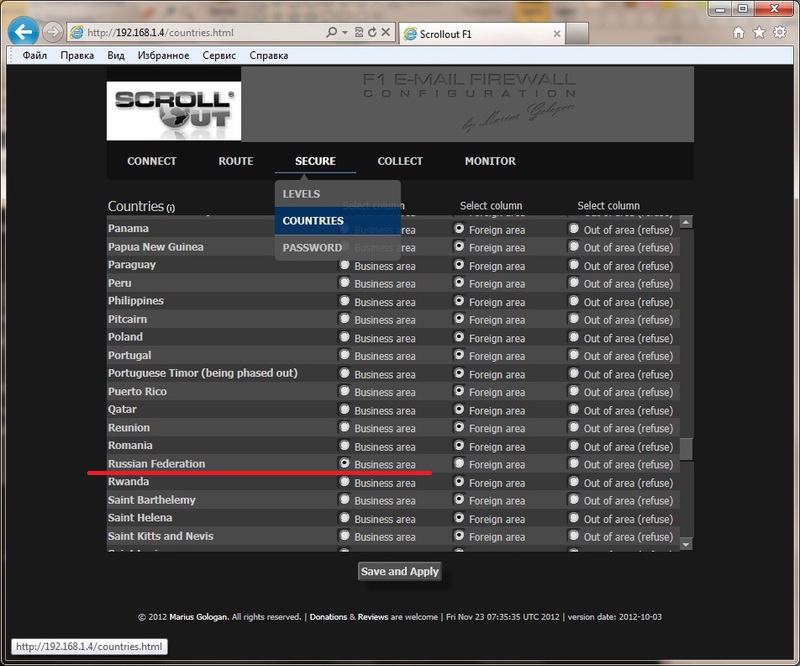Select Out of area for Qatar
The height and width of the screenshot is (666, 800).
click(574, 409)
